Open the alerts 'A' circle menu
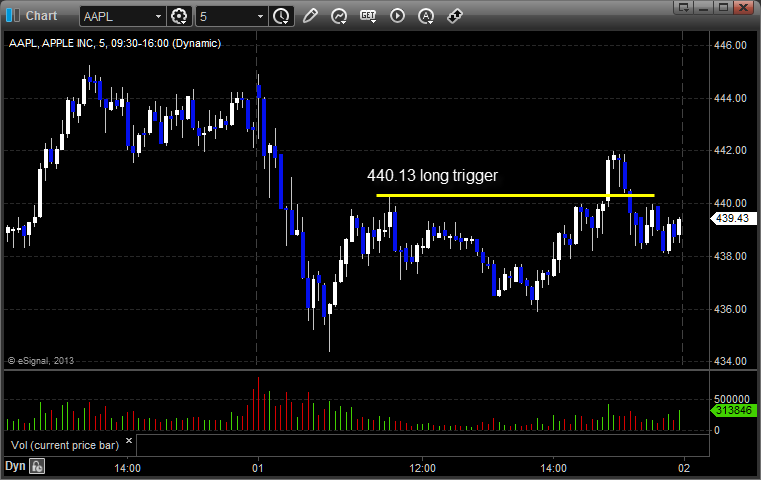 pos(426,16)
